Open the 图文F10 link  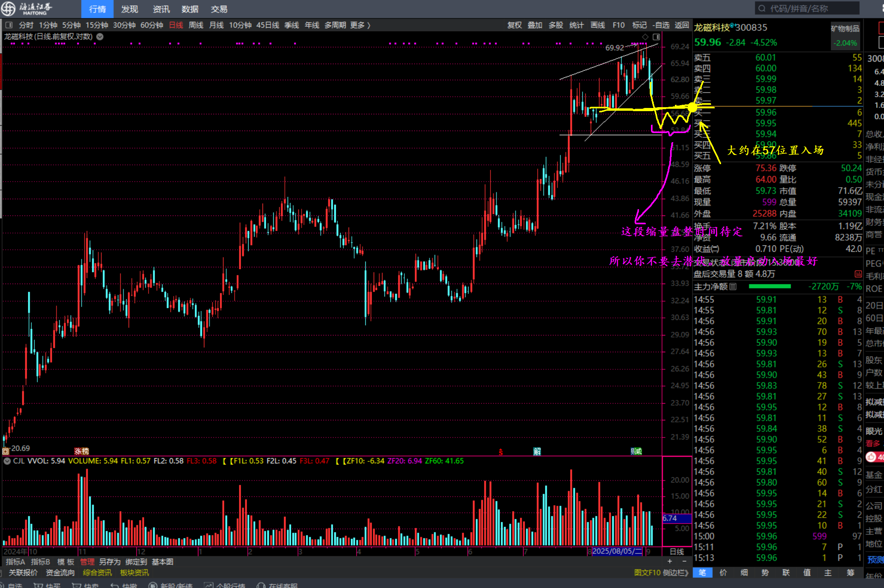(647, 572)
